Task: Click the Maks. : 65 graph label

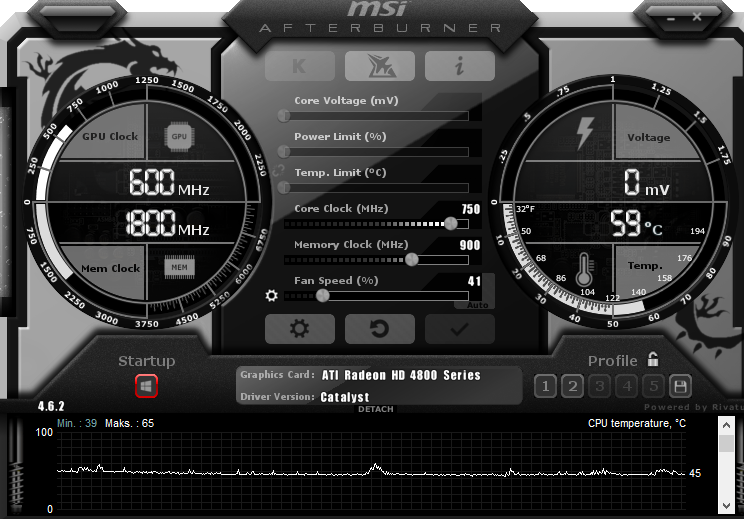Action: tap(130, 423)
